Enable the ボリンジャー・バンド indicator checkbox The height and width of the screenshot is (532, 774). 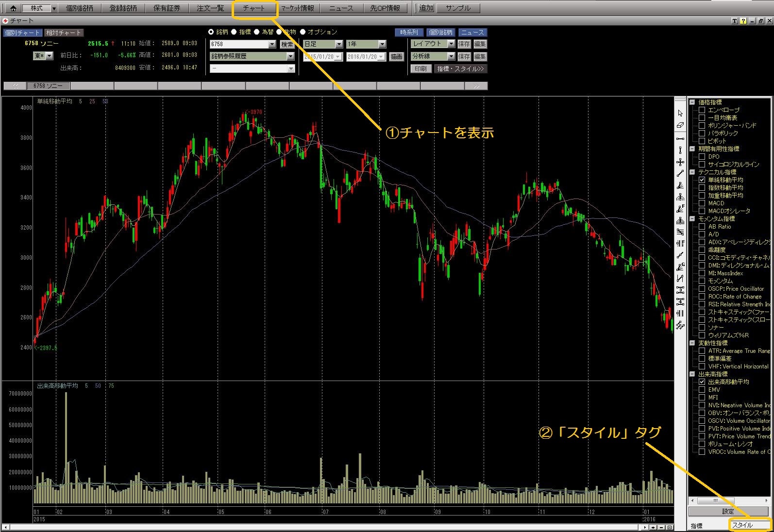(702, 125)
